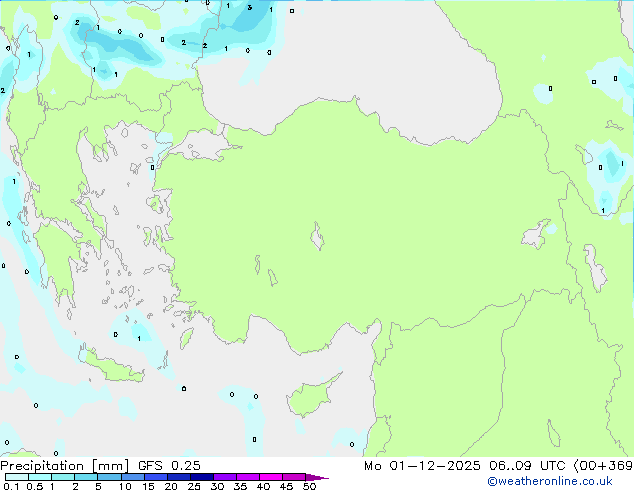The image size is (634, 490).
Task: Click the legend label '0.1'
Action: 11,486
